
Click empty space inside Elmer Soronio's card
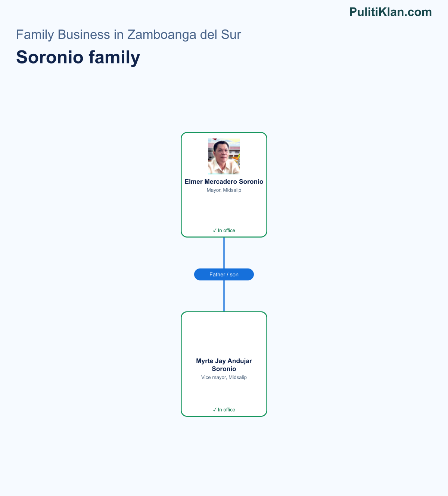point(224,211)
